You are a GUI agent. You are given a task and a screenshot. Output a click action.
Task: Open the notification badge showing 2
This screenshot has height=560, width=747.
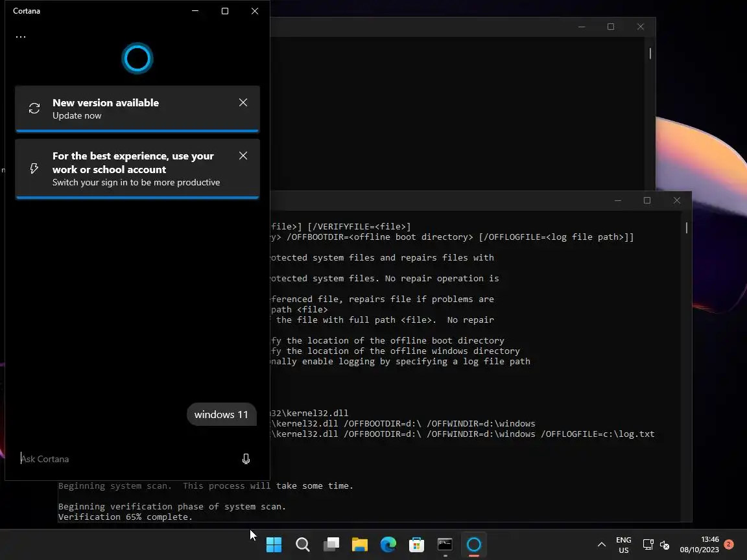point(728,544)
